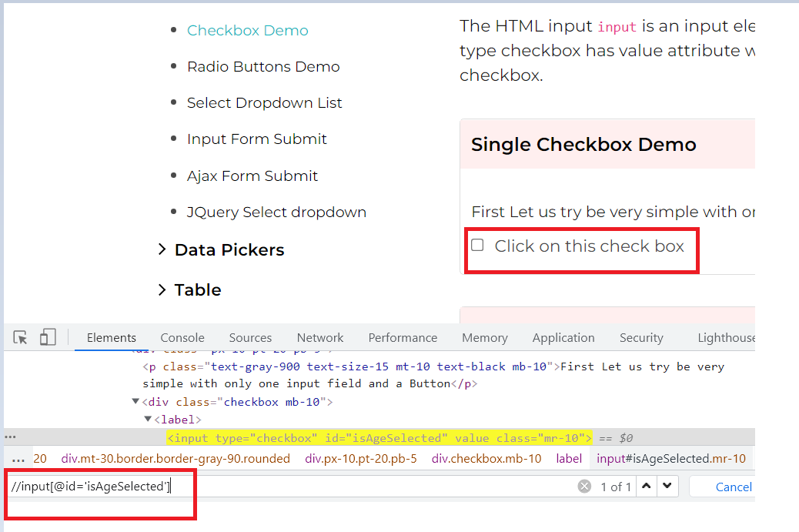799x532 pixels.
Task: Open the Security tab
Action: click(641, 338)
